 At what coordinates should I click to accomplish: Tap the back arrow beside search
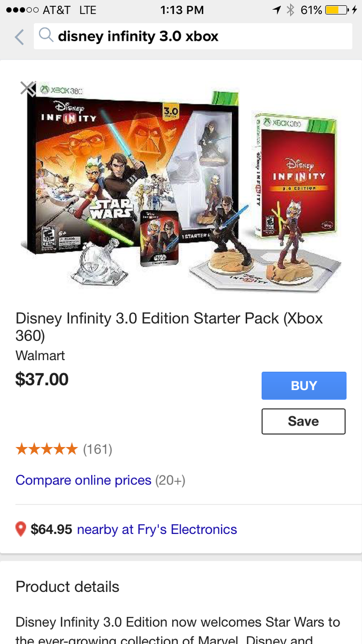[19, 37]
